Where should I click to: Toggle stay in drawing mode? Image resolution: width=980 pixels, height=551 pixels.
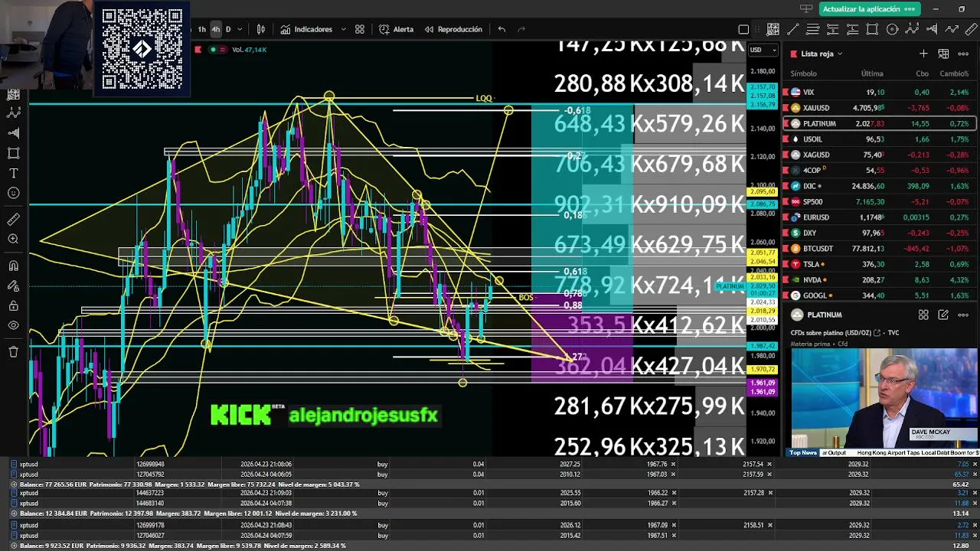13,286
